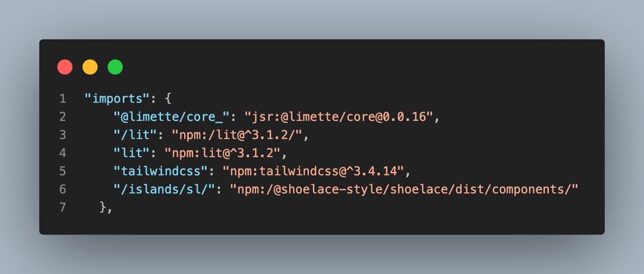
Task: Click line number 3 in gutter
Action: coord(62,135)
